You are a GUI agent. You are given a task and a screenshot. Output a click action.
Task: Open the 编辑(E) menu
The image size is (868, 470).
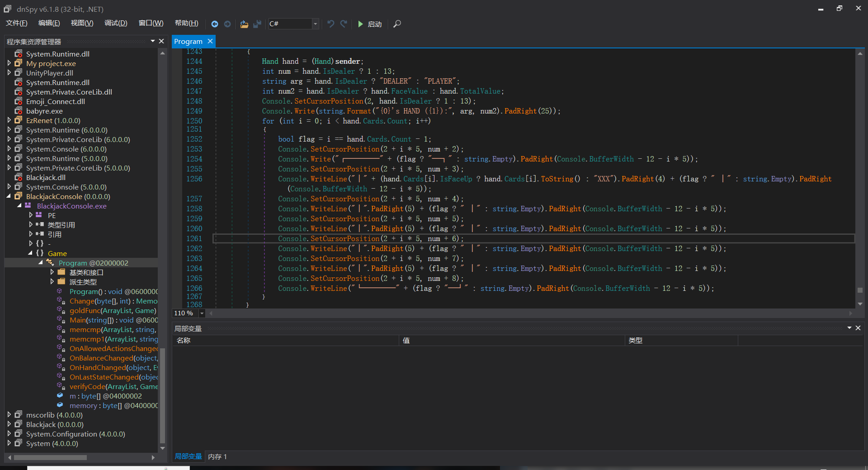(49, 23)
